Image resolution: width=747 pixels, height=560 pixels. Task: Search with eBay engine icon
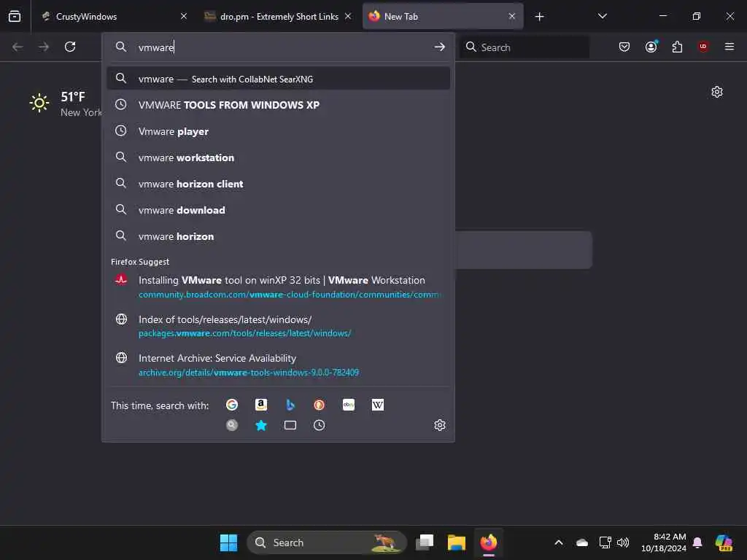(349, 405)
